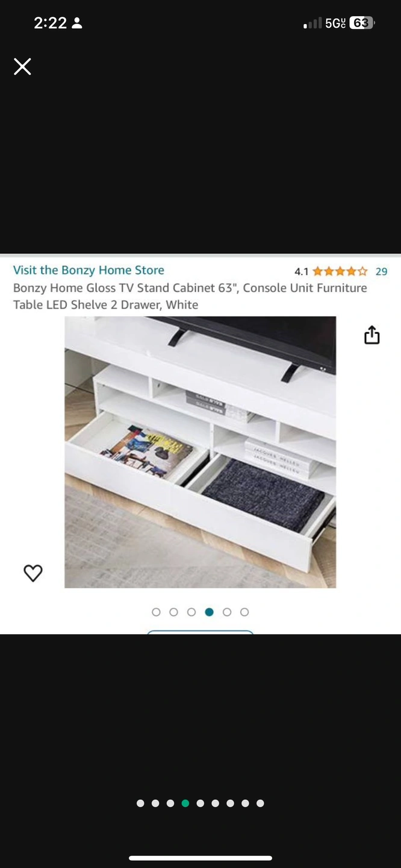Screen dimensions: 401x868
Task: Select the third product image dot
Action: [191, 612]
